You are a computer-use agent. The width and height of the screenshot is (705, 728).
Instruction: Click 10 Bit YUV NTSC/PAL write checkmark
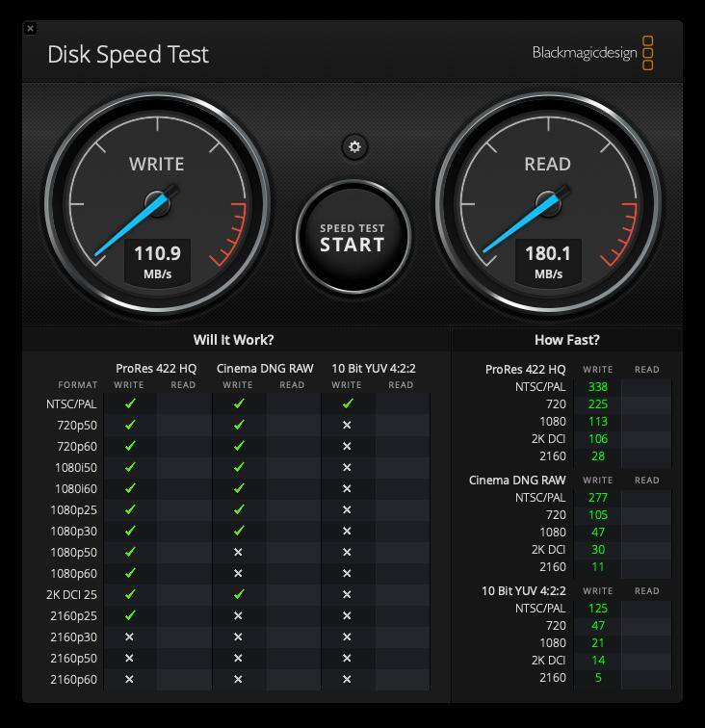click(348, 404)
